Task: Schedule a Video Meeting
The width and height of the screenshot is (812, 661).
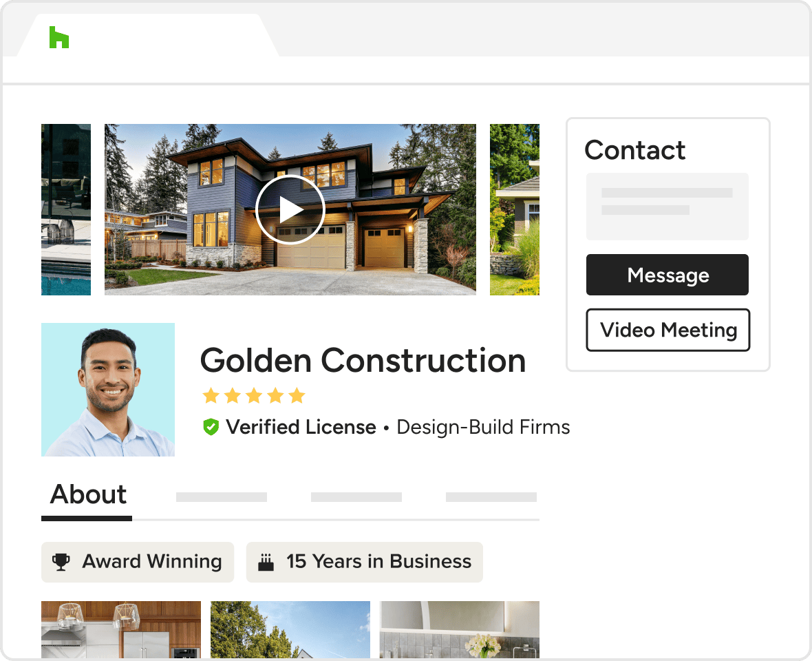Action: tap(667, 330)
